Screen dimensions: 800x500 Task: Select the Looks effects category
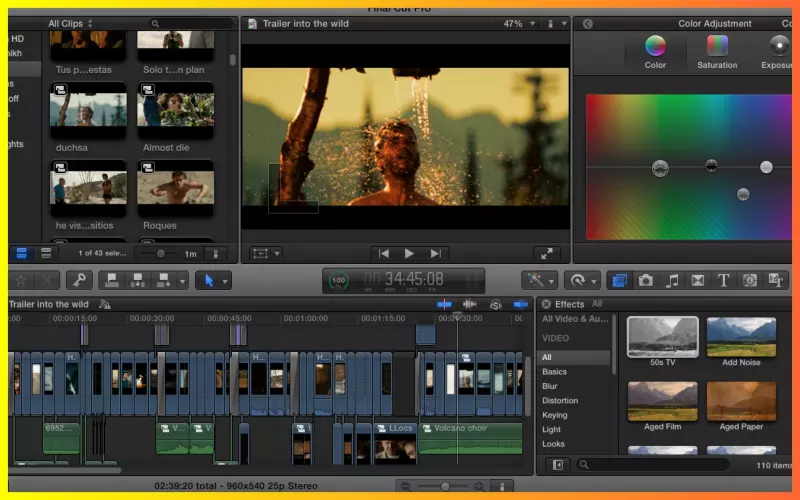pyautogui.click(x=553, y=444)
